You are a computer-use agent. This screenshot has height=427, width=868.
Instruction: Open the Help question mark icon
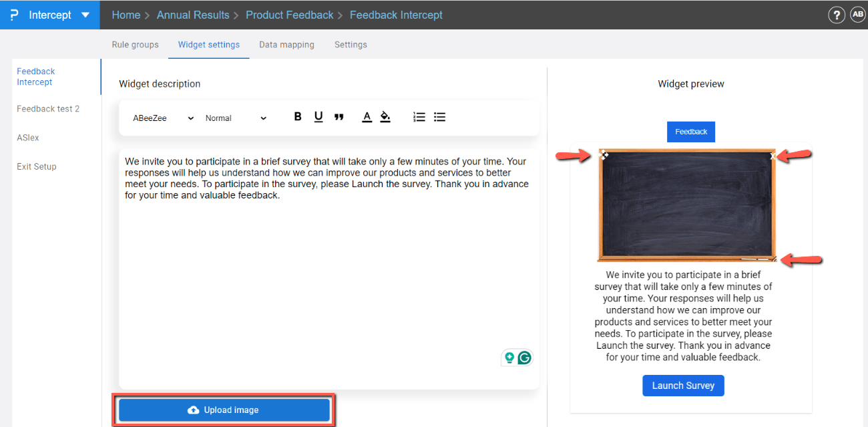(x=837, y=14)
